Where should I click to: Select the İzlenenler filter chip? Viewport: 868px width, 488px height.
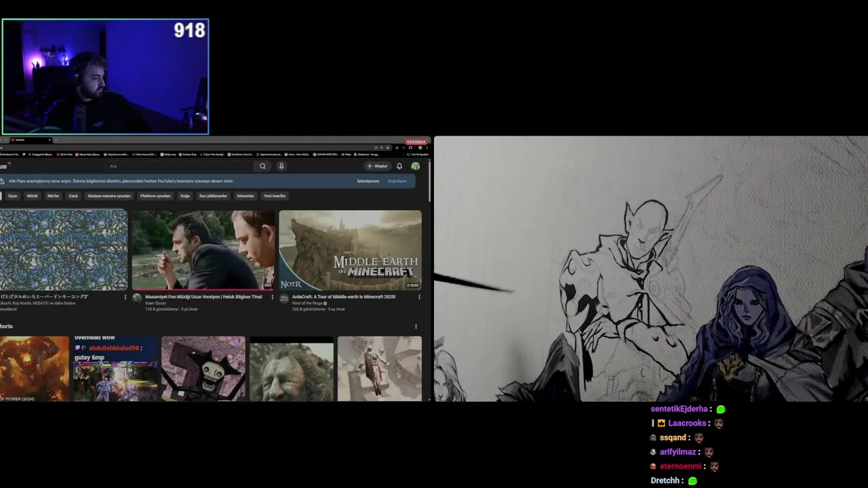point(245,196)
